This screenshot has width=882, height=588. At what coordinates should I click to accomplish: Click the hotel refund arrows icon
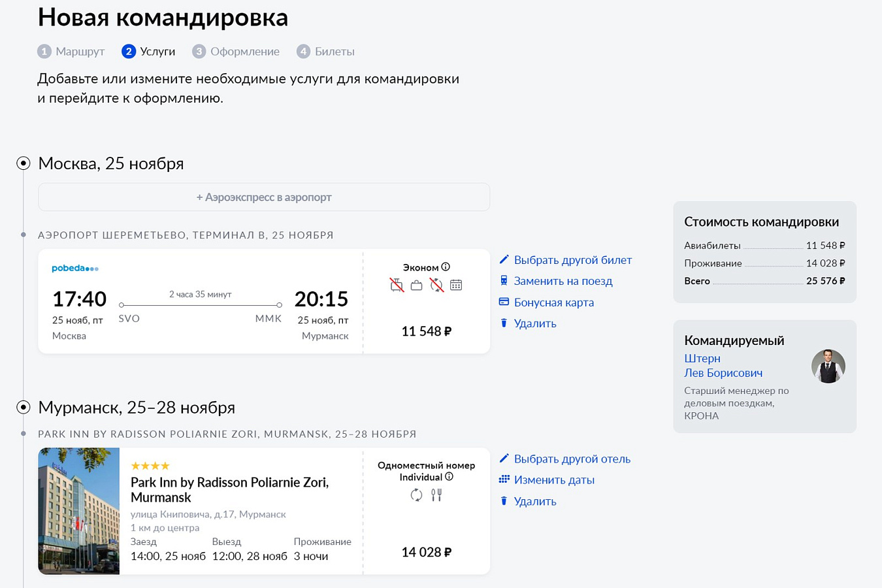tap(416, 495)
